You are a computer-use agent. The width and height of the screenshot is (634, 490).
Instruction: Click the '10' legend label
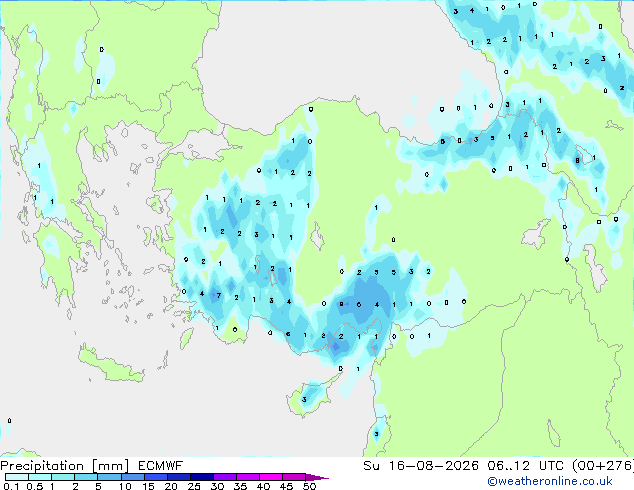pos(125,486)
